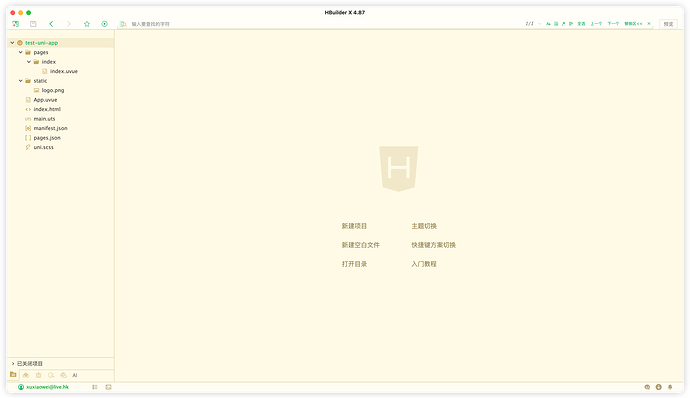This screenshot has width=690, height=398.
Task: Toggle the in-selection search option
Action: (x=571, y=24)
